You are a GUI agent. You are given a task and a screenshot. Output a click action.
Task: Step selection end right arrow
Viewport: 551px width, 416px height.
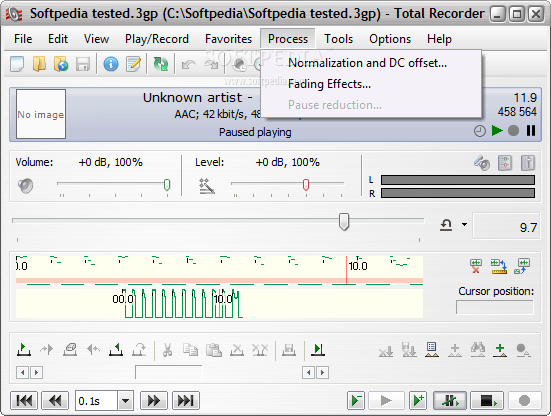322,372
